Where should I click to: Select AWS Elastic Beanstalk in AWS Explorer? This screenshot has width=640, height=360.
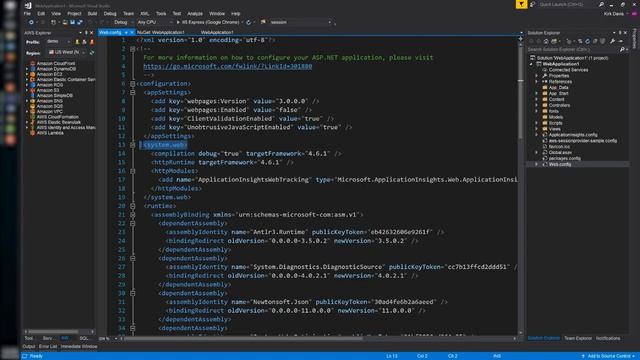(58, 122)
